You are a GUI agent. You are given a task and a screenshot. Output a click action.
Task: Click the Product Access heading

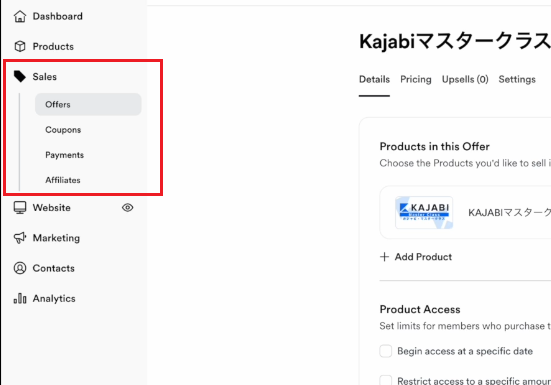pos(420,309)
